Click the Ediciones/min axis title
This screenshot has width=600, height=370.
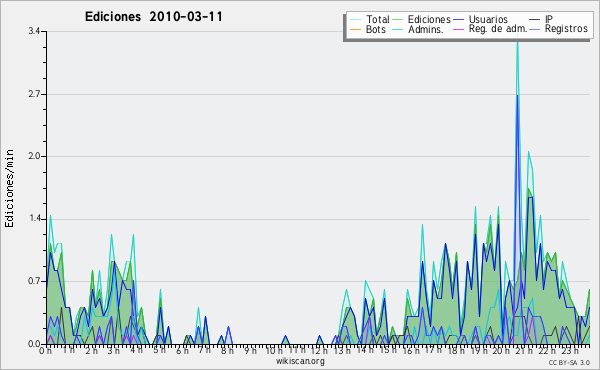pos(9,188)
